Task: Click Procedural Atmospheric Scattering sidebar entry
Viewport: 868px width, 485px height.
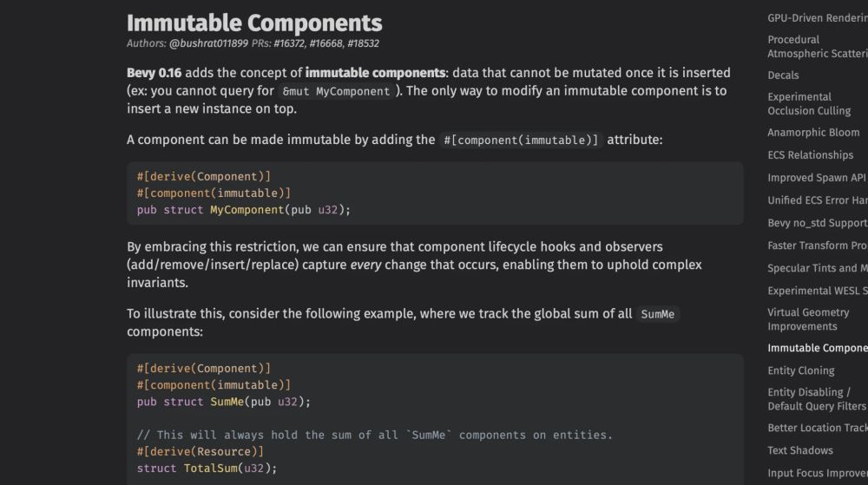Action: (x=817, y=47)
